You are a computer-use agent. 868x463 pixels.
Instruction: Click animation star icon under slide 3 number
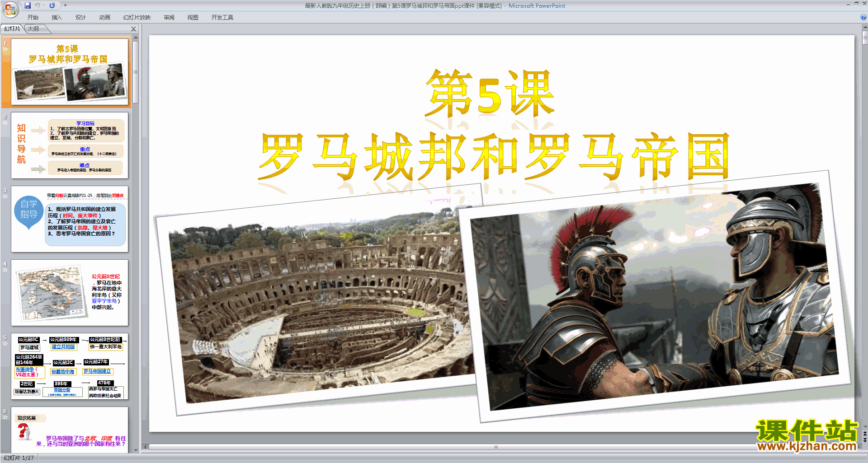pyautogui.click(x=5, y=196)
